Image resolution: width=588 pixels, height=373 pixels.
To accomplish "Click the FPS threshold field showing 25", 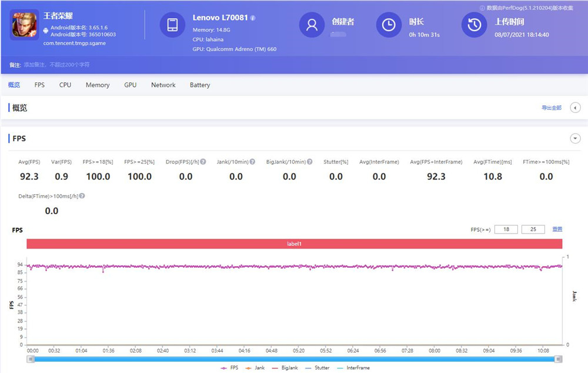I will click(533, 229).
